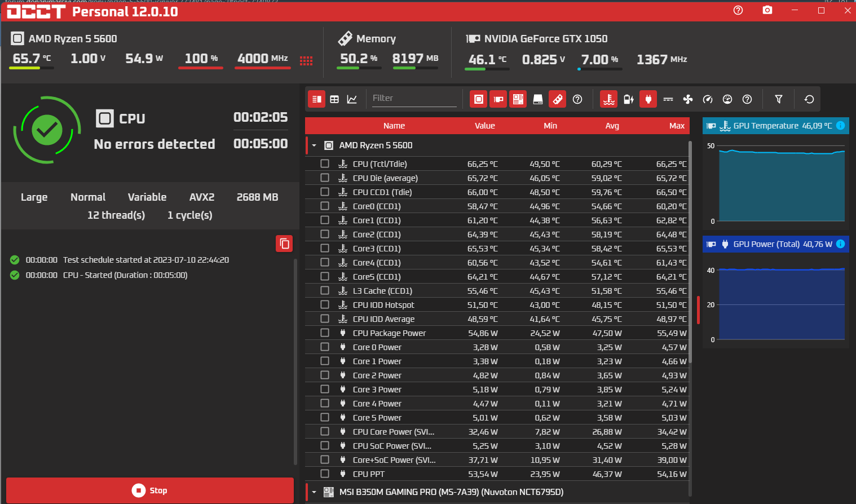
Task: Toggle speedometer gauge sensor type filter
Action: (x=708, y=99)
